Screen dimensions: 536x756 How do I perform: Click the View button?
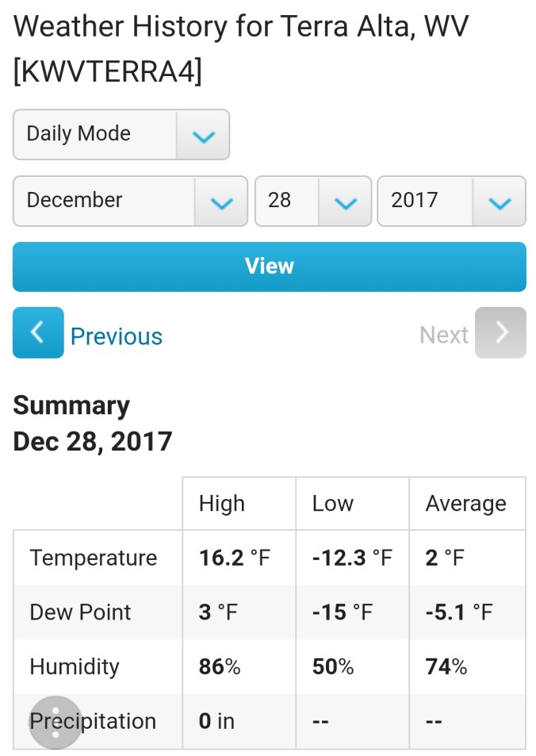click(268, 267)
